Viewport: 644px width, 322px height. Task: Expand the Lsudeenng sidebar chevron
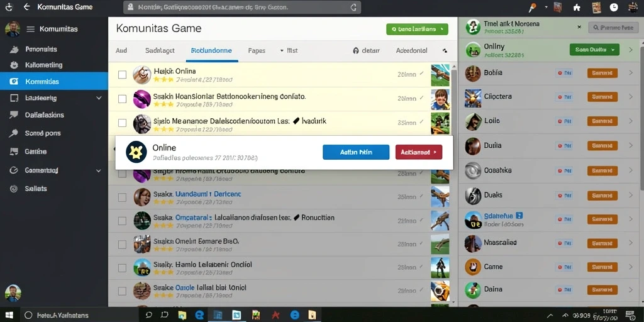point(99,98)
